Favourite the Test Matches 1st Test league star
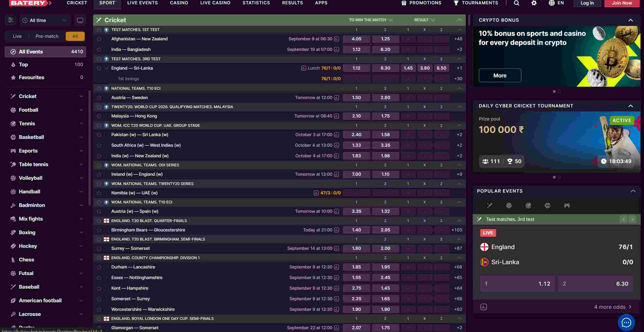The width and height of the screenshot is (644, 332). (x=99, y=30)
